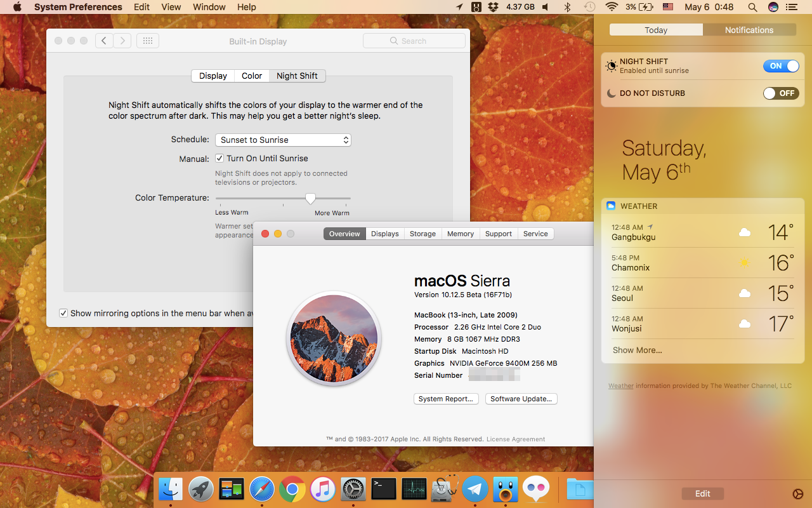Screen dimensions: 812x508
Task: Open Terminal from the dock
Action: tap(384, 489)
